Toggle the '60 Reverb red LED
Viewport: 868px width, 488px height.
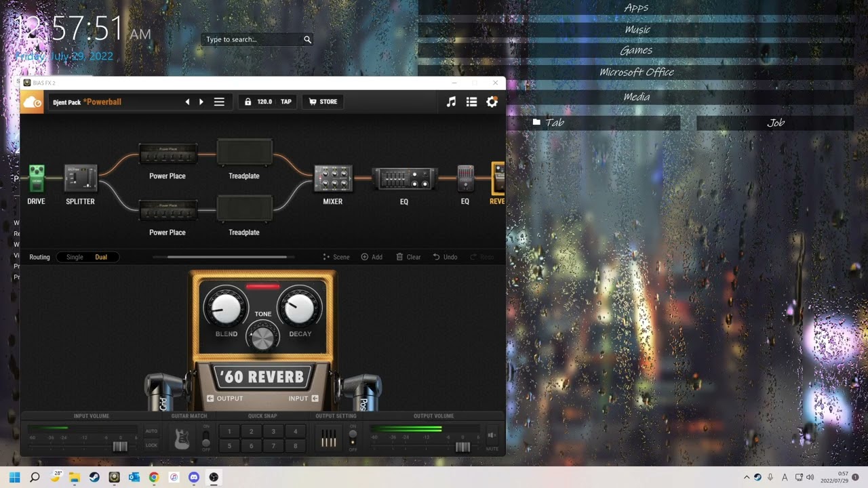[x=263, y=287]
